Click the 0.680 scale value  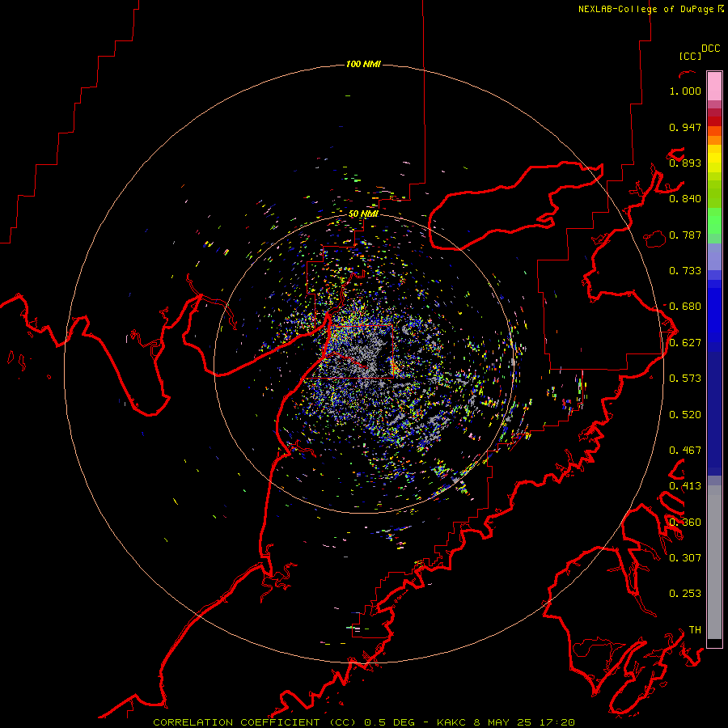(x=685, y=307)
